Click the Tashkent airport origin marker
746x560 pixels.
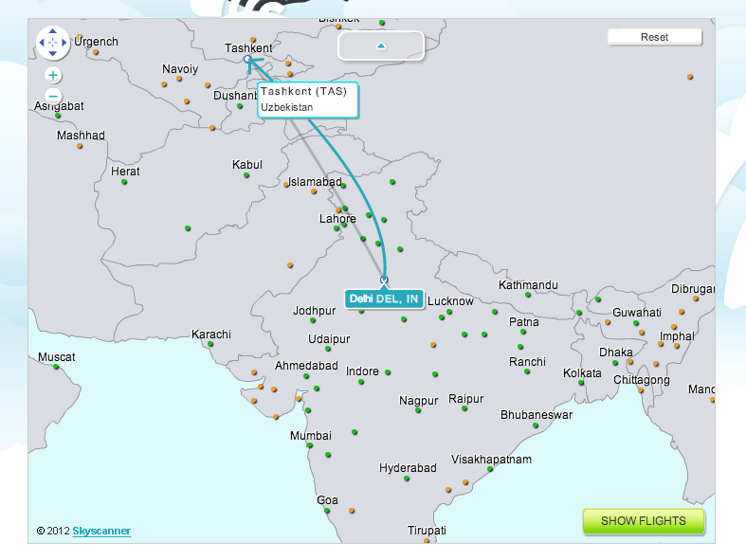(247, 59)
